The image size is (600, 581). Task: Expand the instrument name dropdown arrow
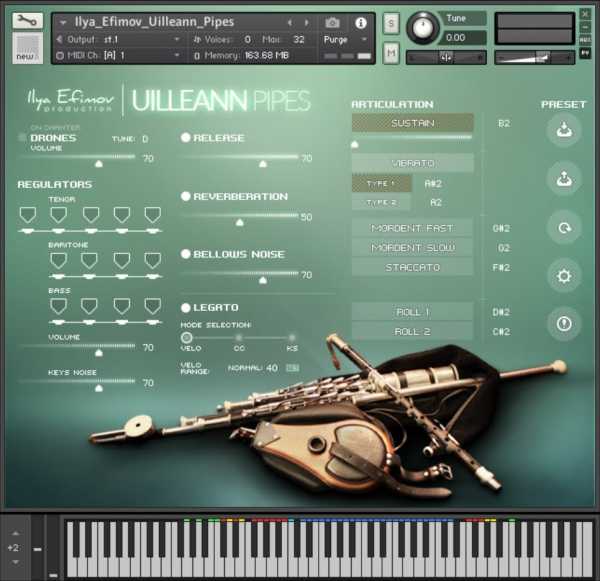tap(65, 22)
